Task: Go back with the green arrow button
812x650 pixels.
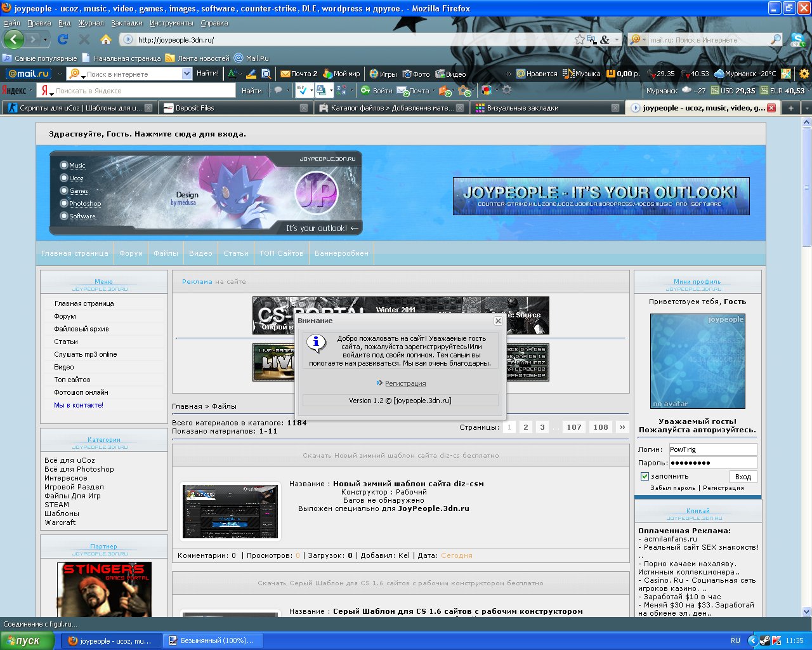Action: [14, 39]
